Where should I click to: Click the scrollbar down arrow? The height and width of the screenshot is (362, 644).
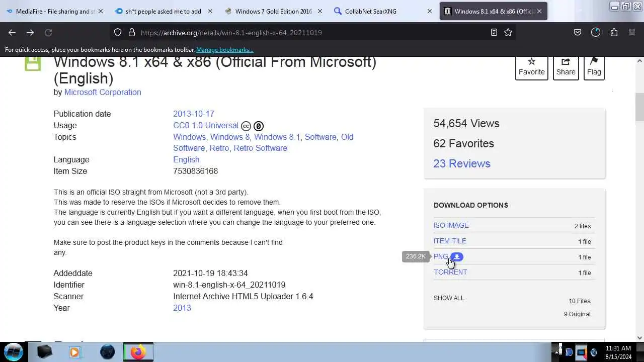(x=639, y=338)
